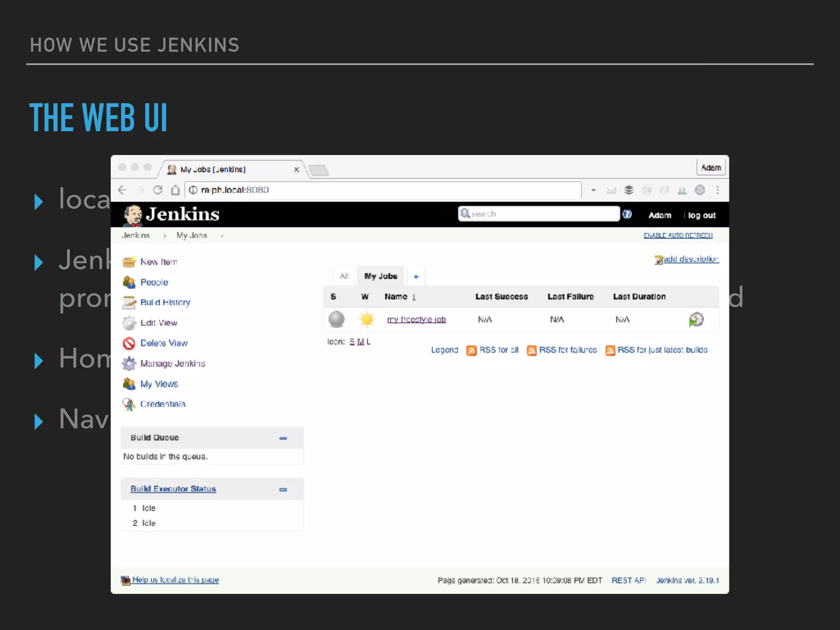
Task: Switch to the All view tab
Action: pyautogui.click(x=344, y=276)
